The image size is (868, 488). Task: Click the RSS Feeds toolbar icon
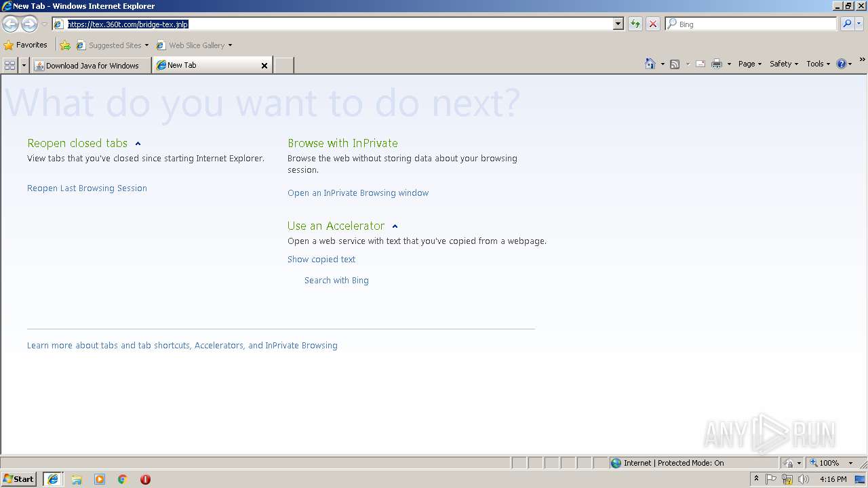(x=675, y=64)
